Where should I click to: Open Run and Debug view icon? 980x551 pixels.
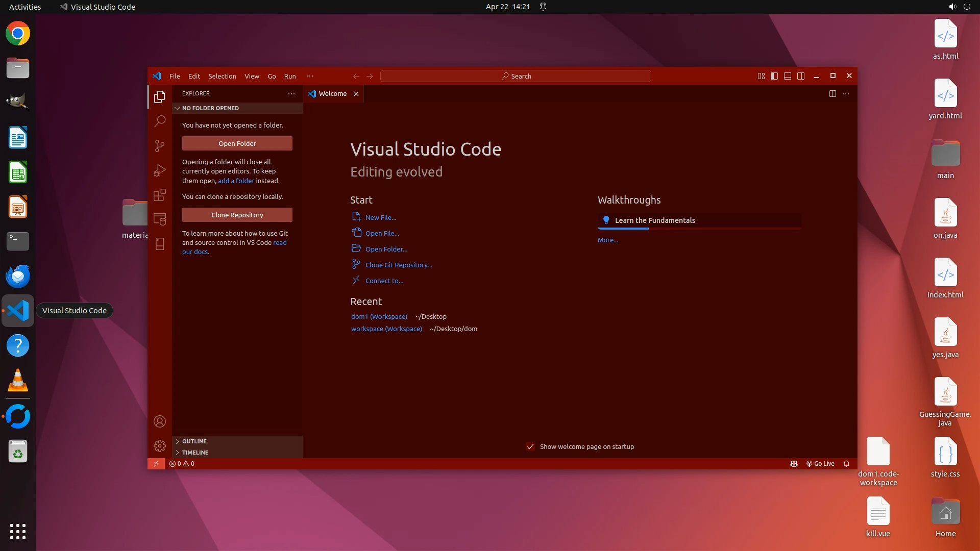point(160,170)
